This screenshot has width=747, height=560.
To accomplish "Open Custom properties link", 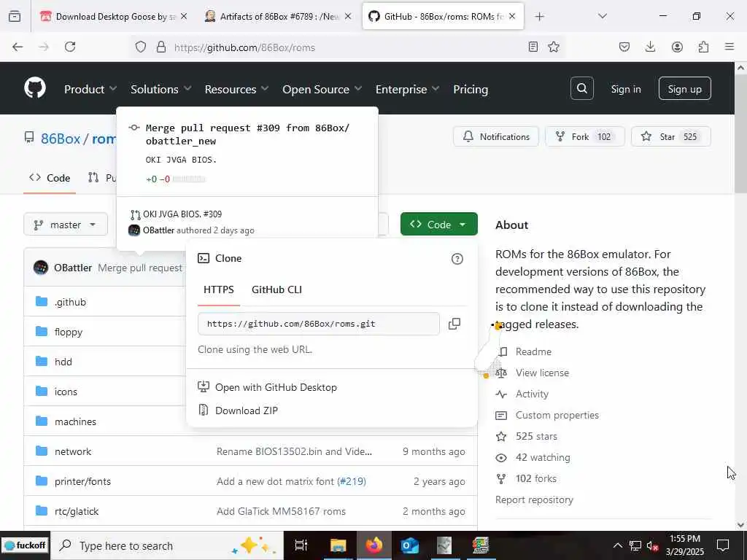I will coord(557,415).
